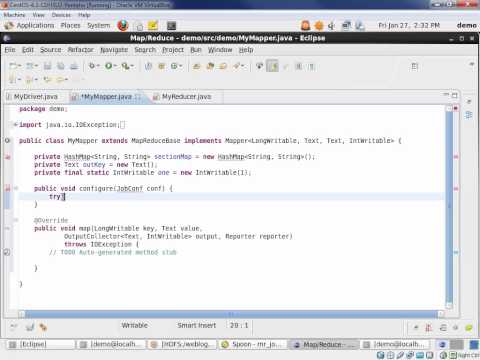Open the Debug configurations dropdown arrow
This screenshot has height=360, width=480.
pos(98,66)
